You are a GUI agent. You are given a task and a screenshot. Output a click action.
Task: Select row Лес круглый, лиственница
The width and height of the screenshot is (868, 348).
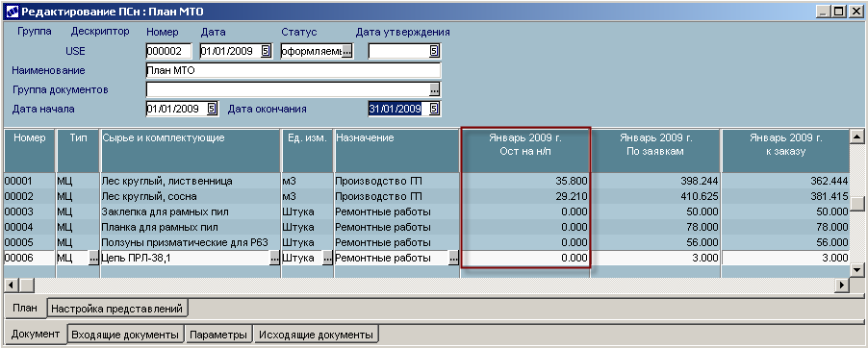[x=427, y=181]
